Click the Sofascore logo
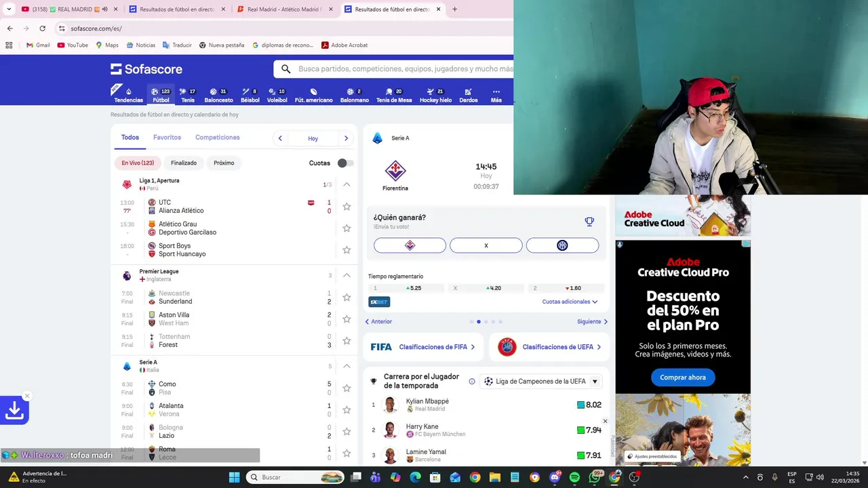 click(146, 69)
